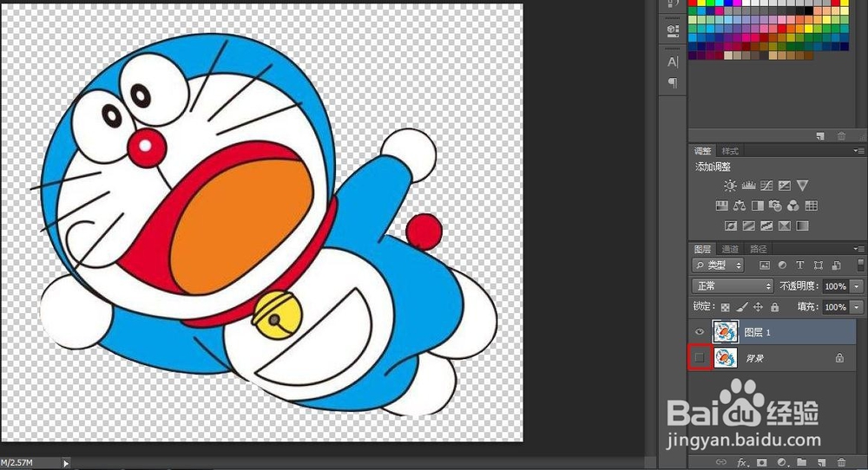Open the 3D panel icon in dock
Viewport: 868px width, 470px height.
point(673,29)
